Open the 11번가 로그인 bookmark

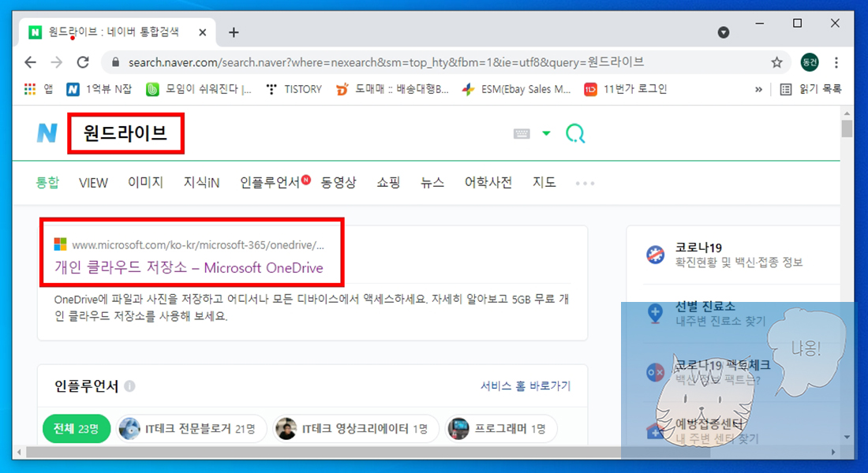coord(626,89)
